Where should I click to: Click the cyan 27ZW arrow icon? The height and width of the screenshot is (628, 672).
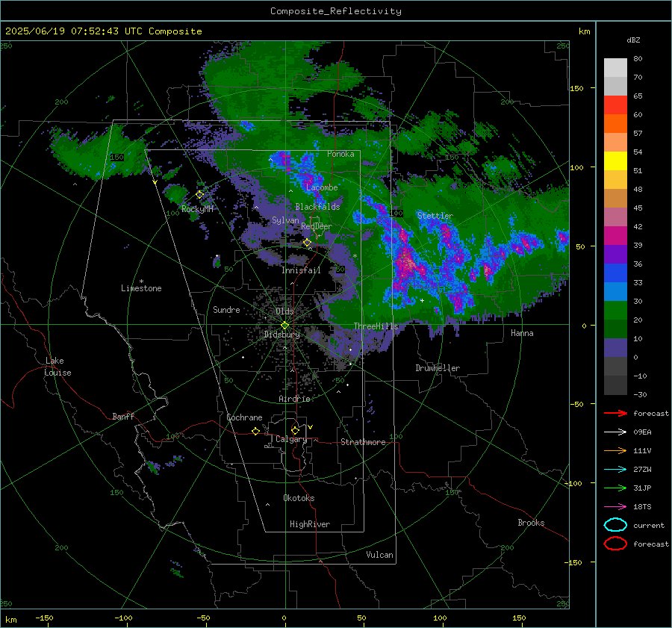[x=615, y=470]
